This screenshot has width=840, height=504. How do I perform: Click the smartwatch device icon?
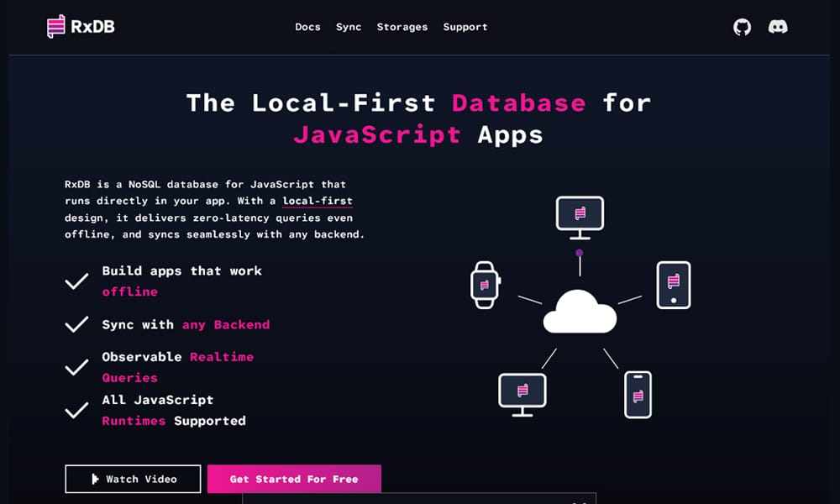pos(486,285)
